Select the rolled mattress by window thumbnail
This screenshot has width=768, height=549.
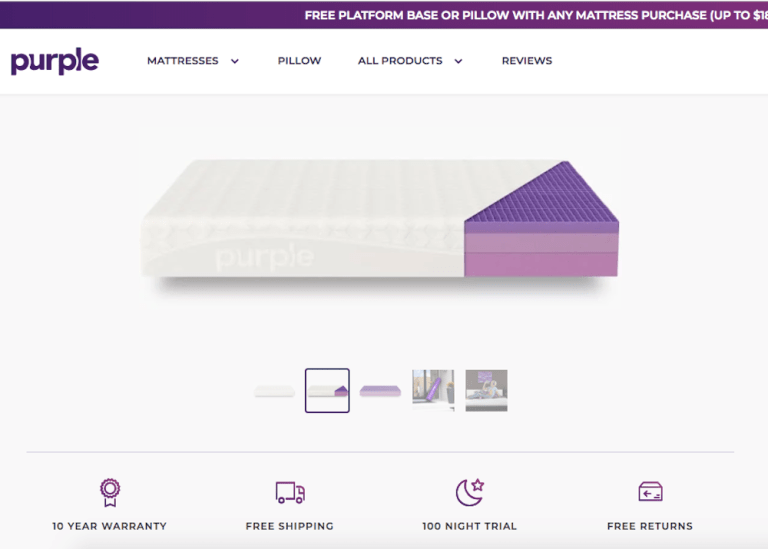(x=433, y=391)
